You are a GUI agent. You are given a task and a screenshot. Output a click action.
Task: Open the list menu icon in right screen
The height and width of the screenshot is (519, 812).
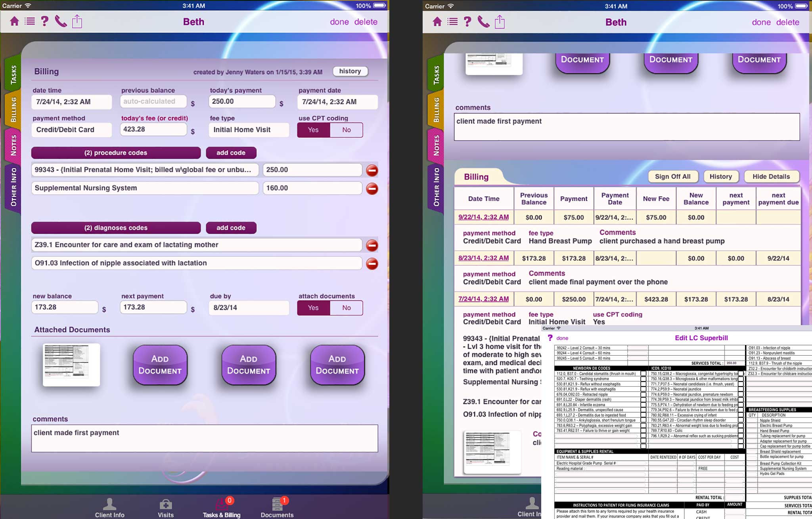tap(452, 22)
